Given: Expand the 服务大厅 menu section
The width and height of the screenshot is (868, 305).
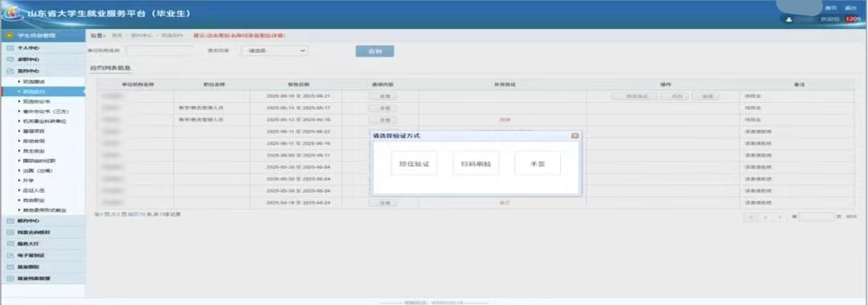Looking at the screenshot, I should (x=43, y=244).
